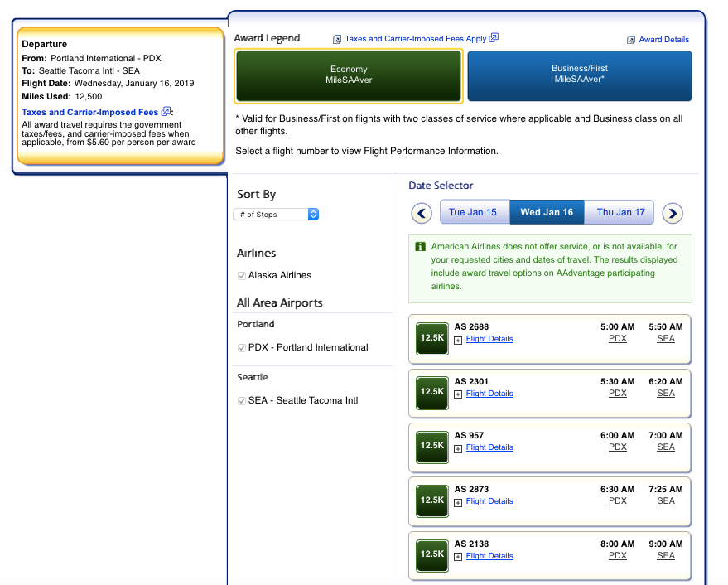
Task: Open the Award Details link
Action: point(663,40)
